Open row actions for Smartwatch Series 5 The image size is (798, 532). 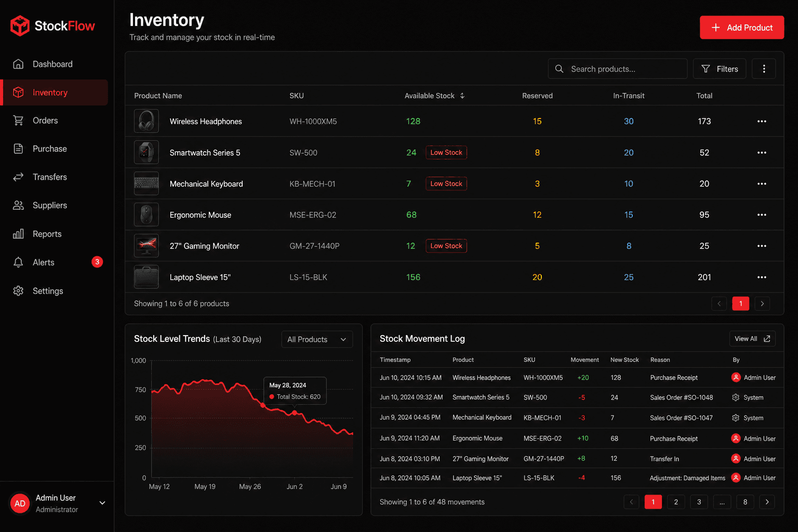coord(762,153)
